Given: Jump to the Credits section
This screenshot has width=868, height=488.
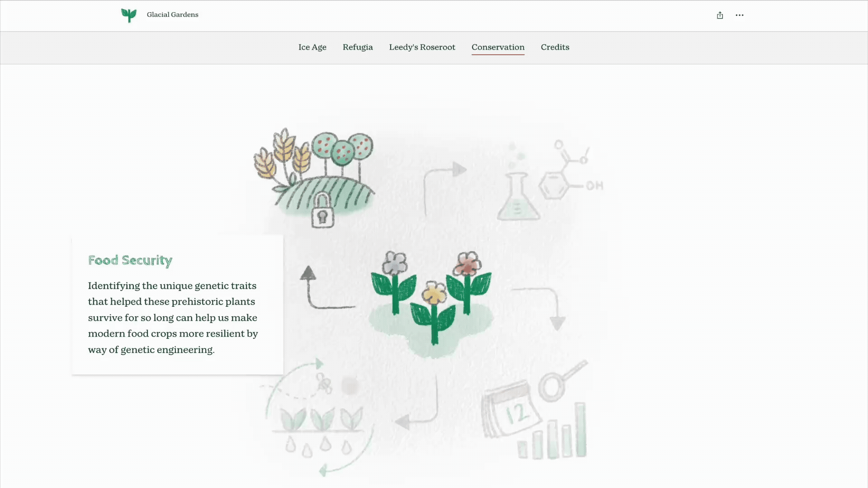Looking at the screenshot, I should (555, 47).
